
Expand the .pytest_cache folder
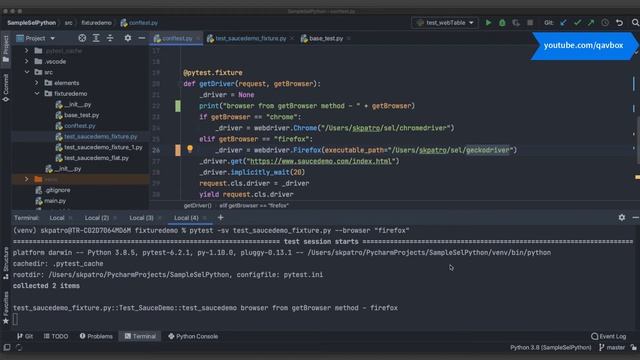click(27, 51)
